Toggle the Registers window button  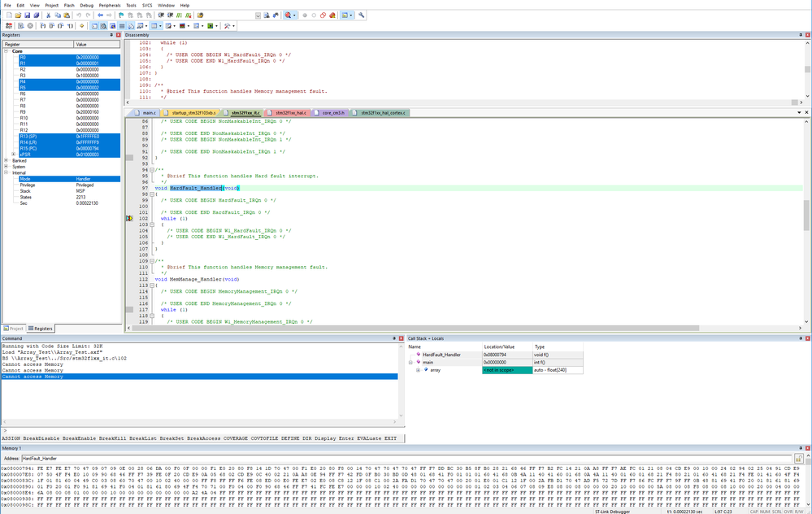[122, 26]
